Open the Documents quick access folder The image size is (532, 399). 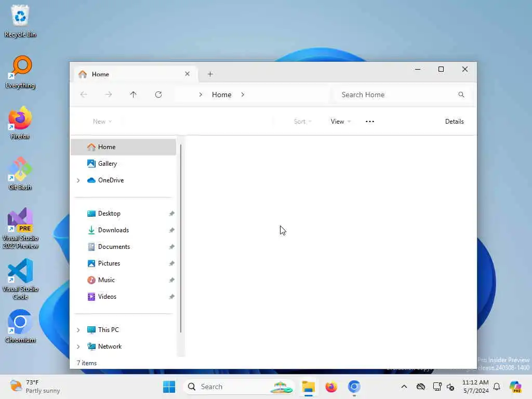pyautogui.click(x=124, y=247)
